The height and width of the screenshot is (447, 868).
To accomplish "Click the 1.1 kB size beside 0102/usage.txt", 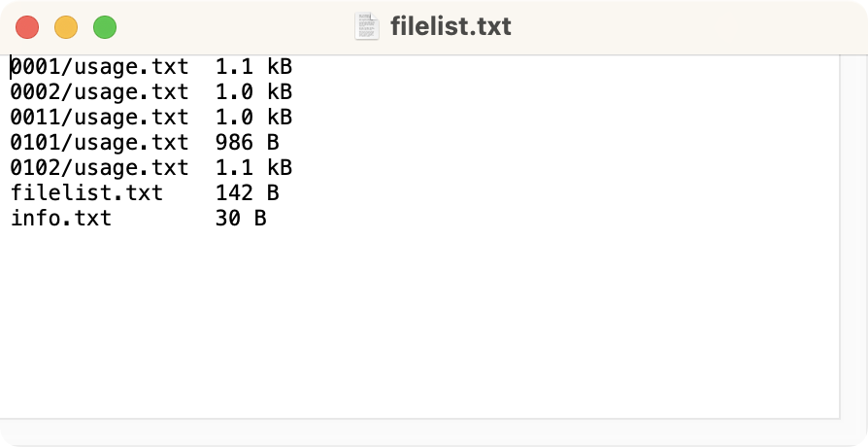I will point(253,168).
